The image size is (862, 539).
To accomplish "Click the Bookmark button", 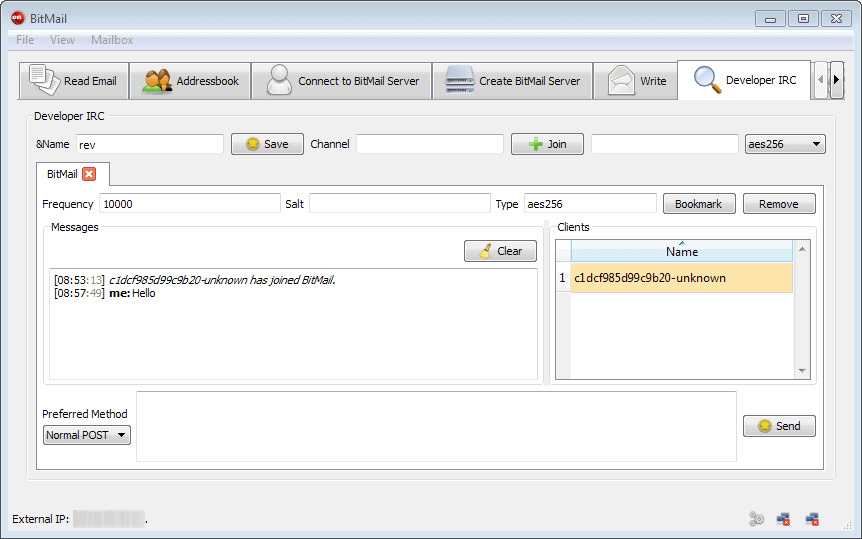I will [x=699, y=204].
